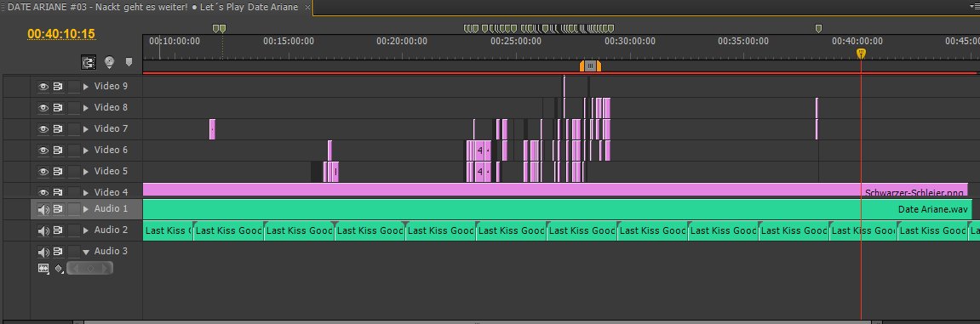Expand the Video 4 track
This screenshot has height=324, width=980.
86,192
